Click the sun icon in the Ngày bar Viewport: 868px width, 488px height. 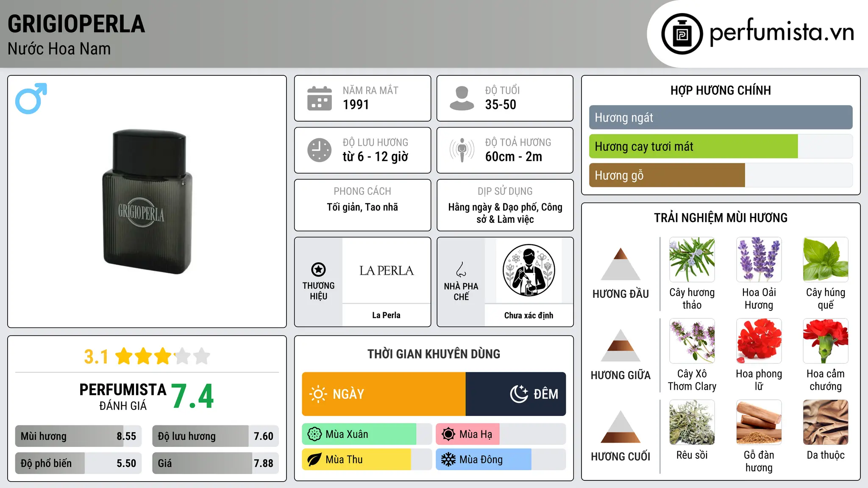click(318, 394)
